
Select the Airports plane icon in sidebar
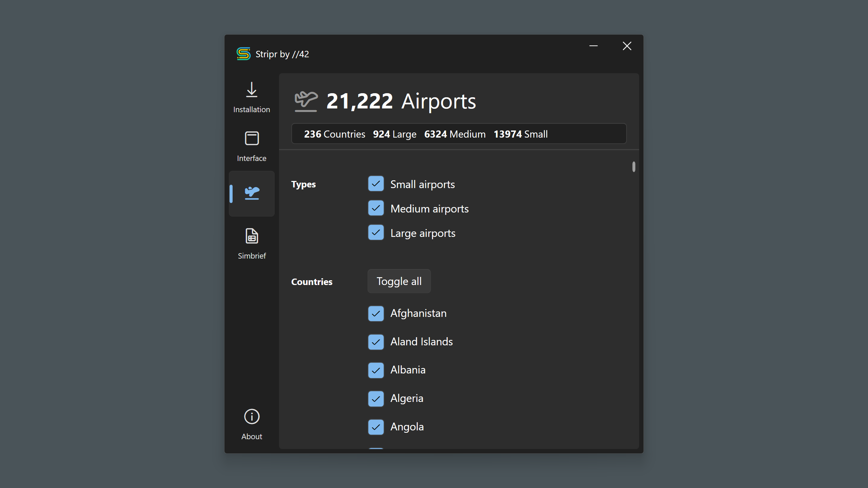(x=252, y=194)
